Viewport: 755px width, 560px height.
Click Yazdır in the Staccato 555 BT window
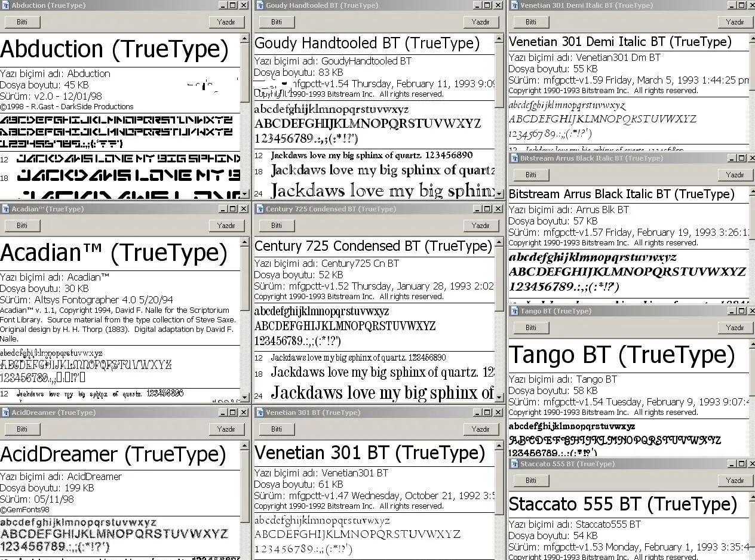(x=735, y=481)
